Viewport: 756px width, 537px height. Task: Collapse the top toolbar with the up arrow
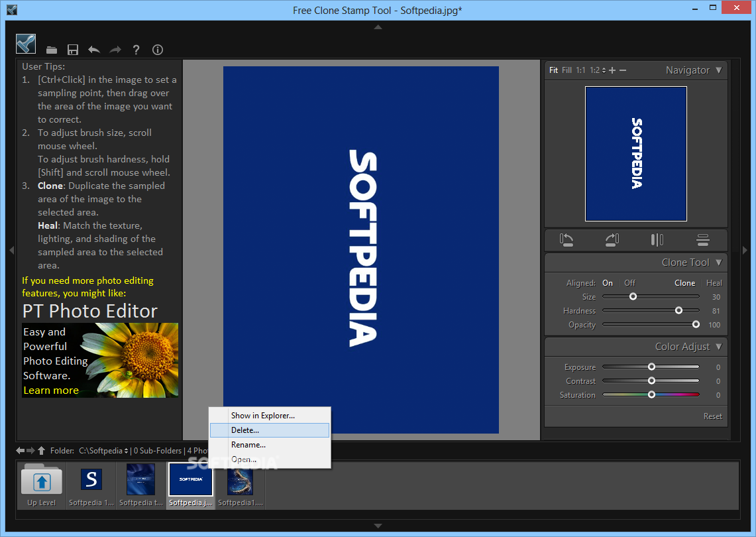tap(378, 27)
